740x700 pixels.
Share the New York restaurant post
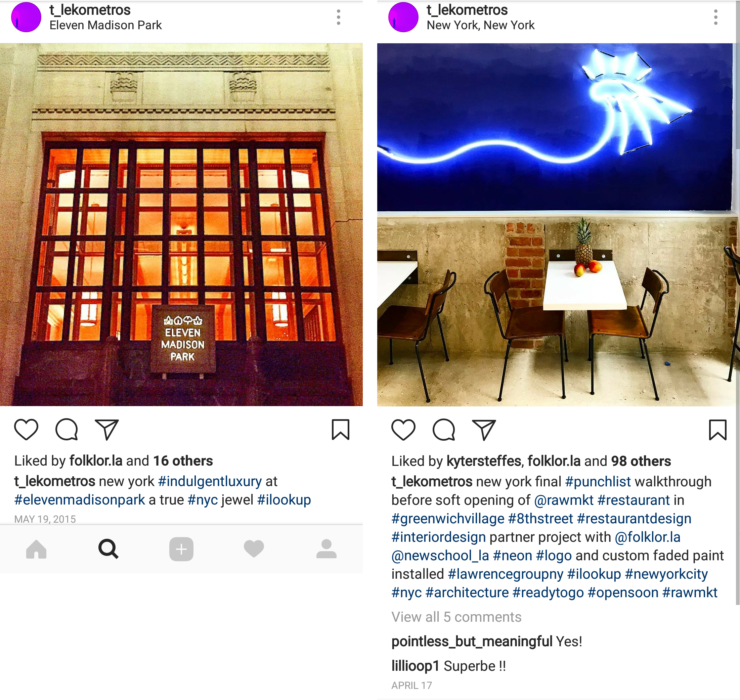click(484, 430)
